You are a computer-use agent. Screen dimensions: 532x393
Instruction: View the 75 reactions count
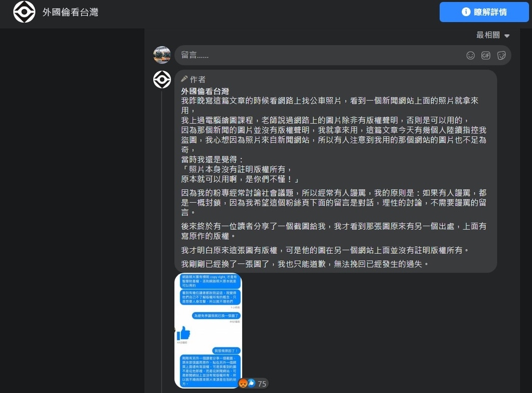(x=262, y=384)
